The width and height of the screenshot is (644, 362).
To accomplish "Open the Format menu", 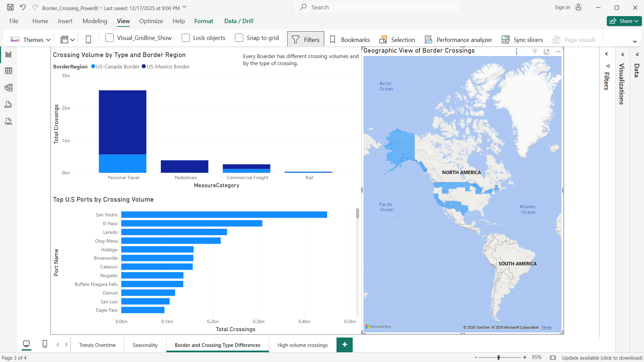I will tap(204, 21).
